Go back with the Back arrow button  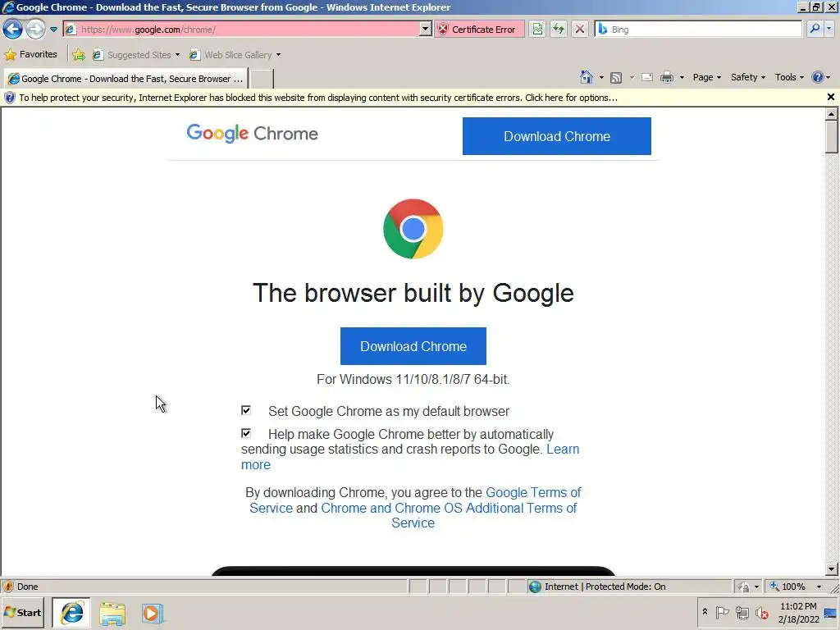13,29
